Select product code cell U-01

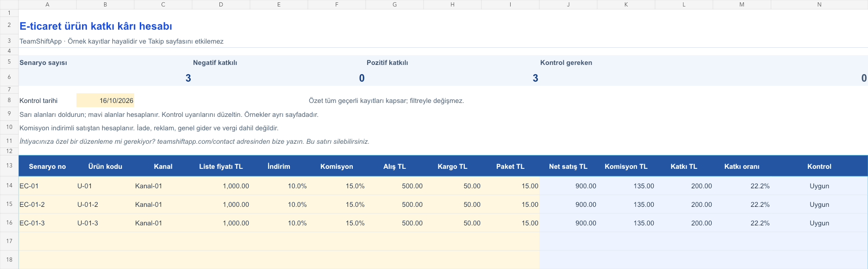105,186
